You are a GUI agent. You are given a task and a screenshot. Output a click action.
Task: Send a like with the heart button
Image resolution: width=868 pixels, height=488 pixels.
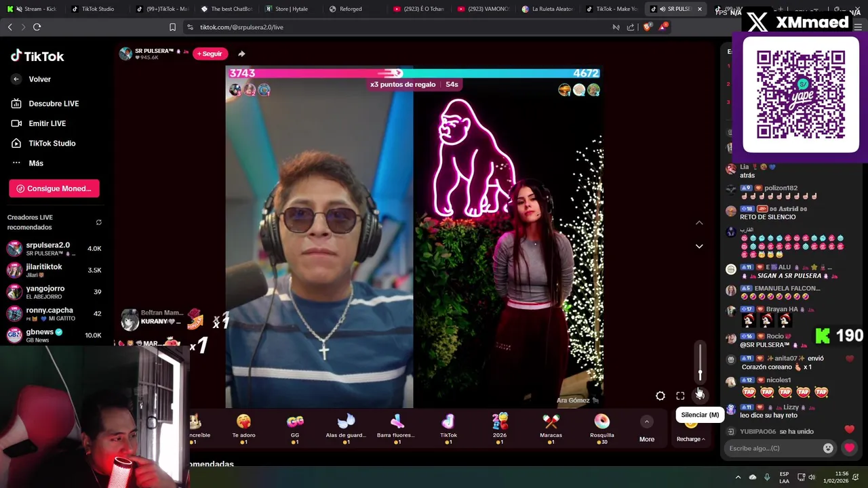(x=849, y=448)
